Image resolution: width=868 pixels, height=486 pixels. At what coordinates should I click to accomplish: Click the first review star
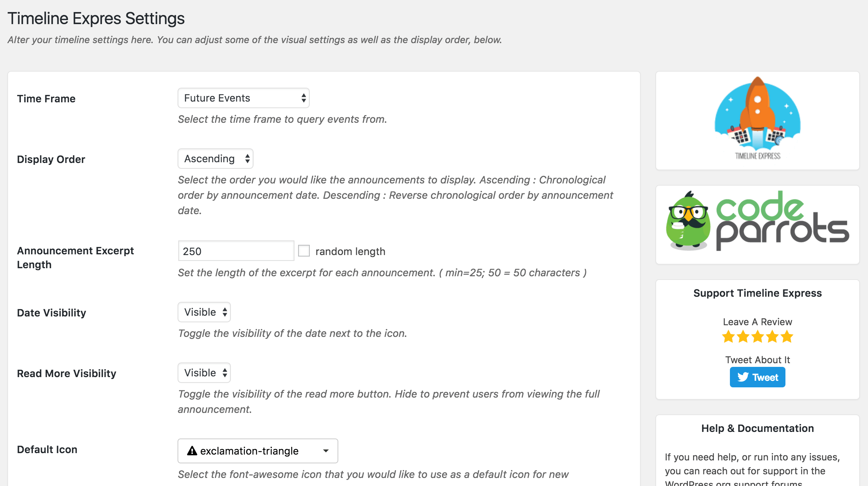728,337
